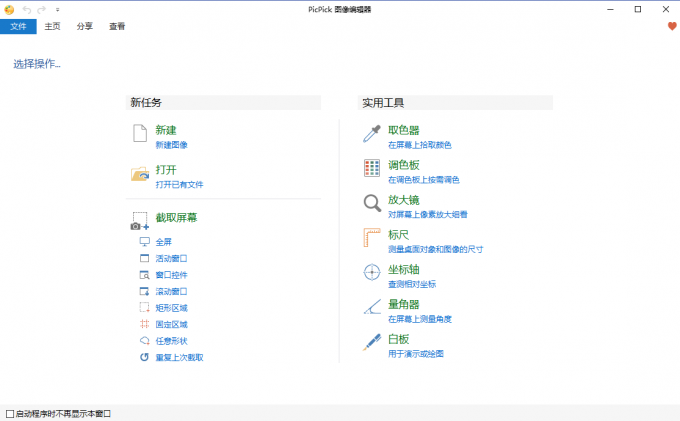This screenshot has height=421, width=680.
Task: Click the rectangular region capture icon
Action: pyautogui.click(x=144, y=308)
